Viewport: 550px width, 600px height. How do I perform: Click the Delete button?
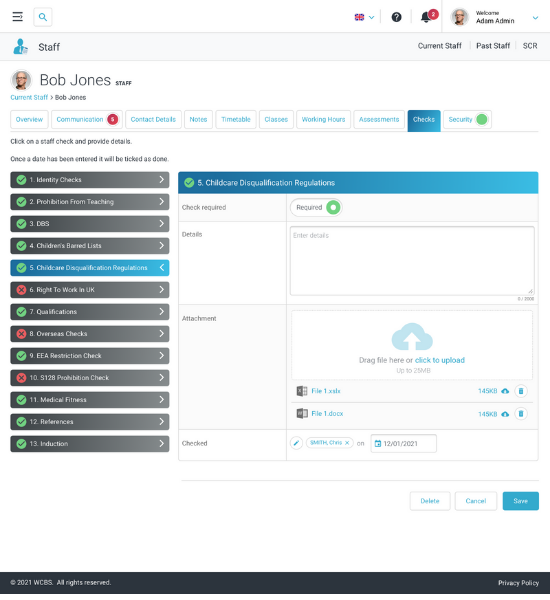pyautogui.click(x=430, y=501)
